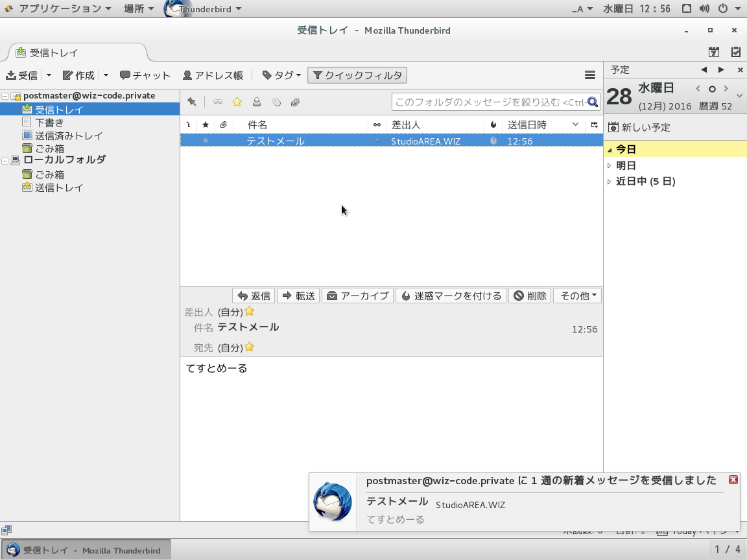Click the star next to sender (自分)

pos(250,311)
